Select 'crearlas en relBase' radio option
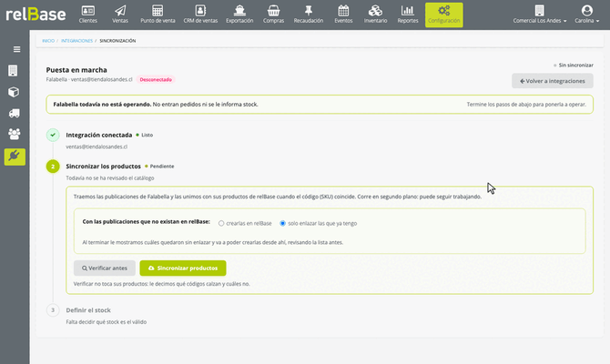Viewport: 610px width, 364px height. tap(221, 223)
